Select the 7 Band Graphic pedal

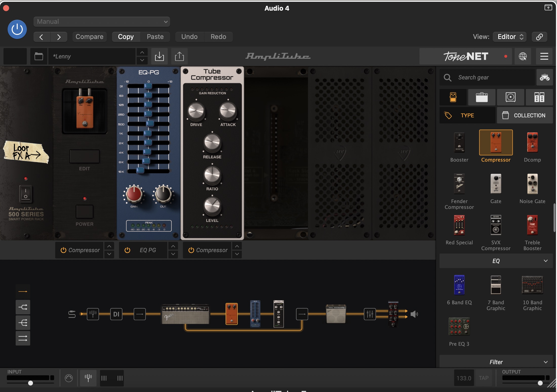coord(496,285)
